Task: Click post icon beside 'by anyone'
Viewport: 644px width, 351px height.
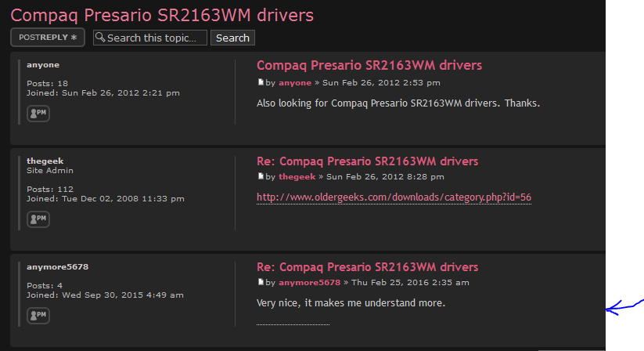Action: coord(261,82)
